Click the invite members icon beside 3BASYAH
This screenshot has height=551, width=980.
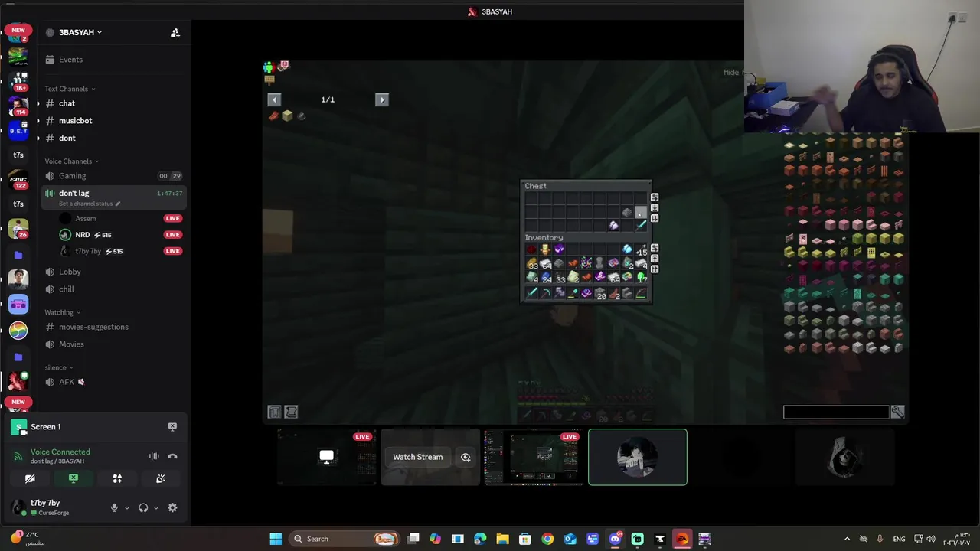(x=175, y=33)
